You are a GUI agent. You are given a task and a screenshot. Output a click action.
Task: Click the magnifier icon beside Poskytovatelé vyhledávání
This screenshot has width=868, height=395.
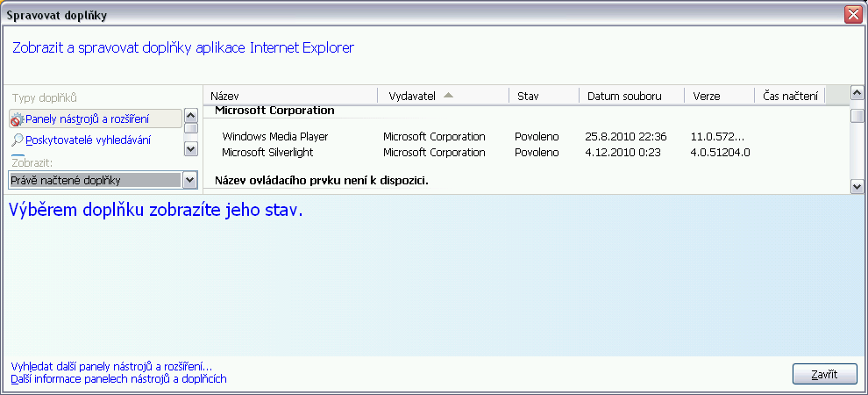click(18, 140)
